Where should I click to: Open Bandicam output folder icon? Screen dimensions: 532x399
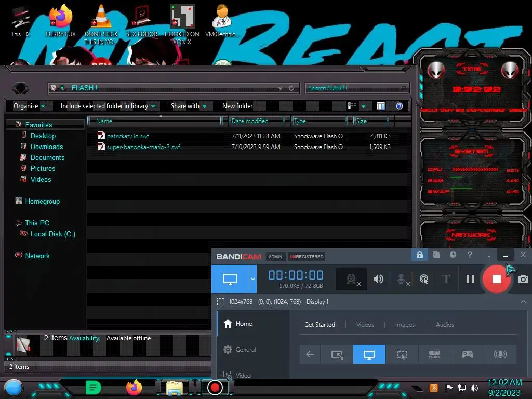(x=436, y=255)
